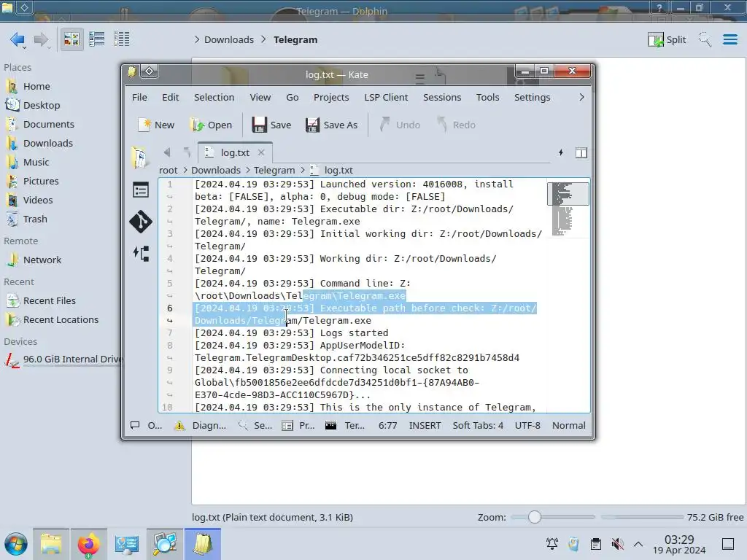The width and height of the screenshot is (747, 560).
Task: Save the log.txt document
Action: [x=271, y=125]
